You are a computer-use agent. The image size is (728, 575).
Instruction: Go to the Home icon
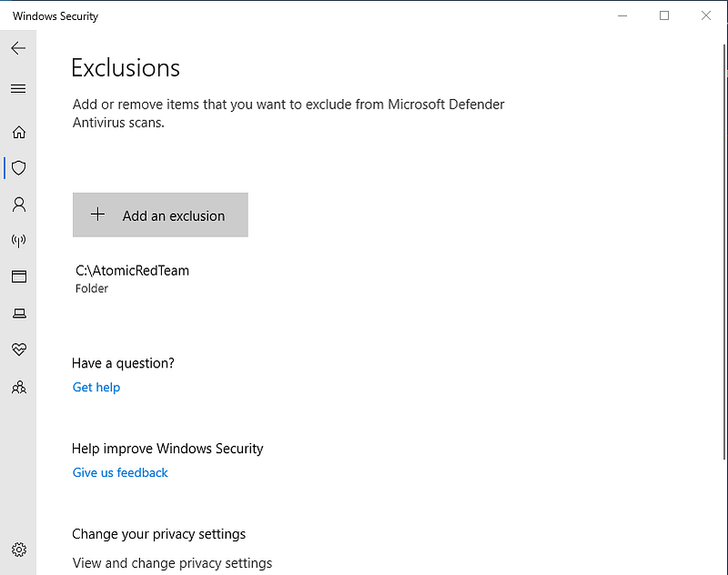[18, 132]
